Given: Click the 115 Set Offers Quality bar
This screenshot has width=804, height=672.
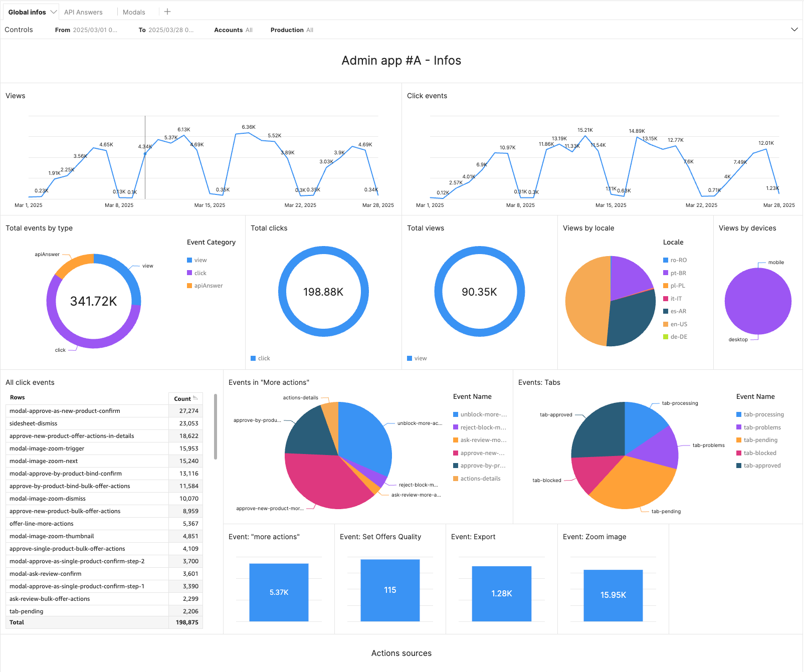Looking at the screenshot, I should [390, 590].
